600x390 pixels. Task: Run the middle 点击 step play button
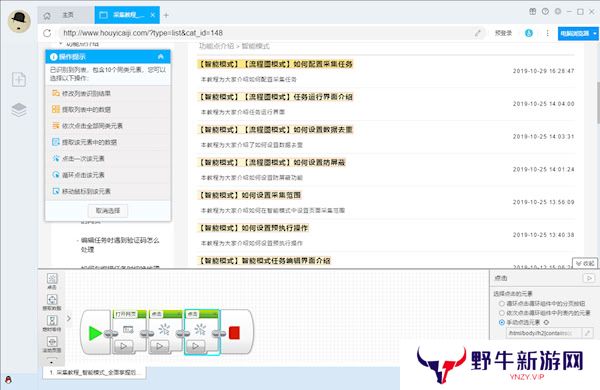pos(159,346)
